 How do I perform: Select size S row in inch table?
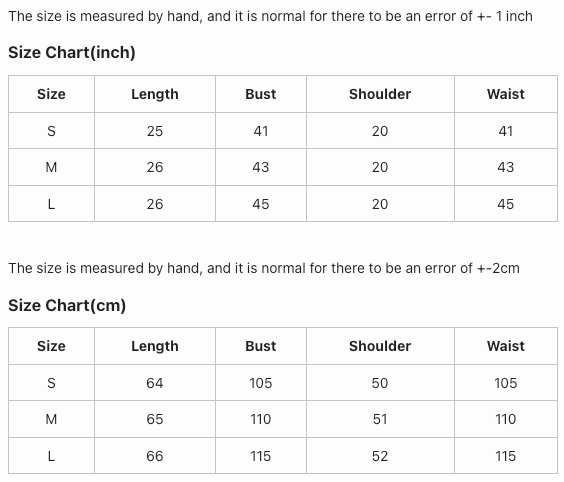tap(283, 131)
